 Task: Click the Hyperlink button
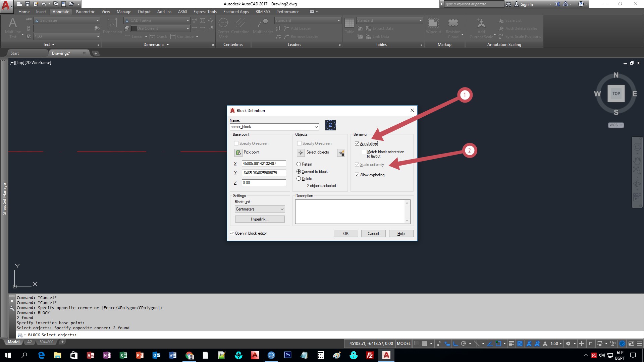(259, 219)
